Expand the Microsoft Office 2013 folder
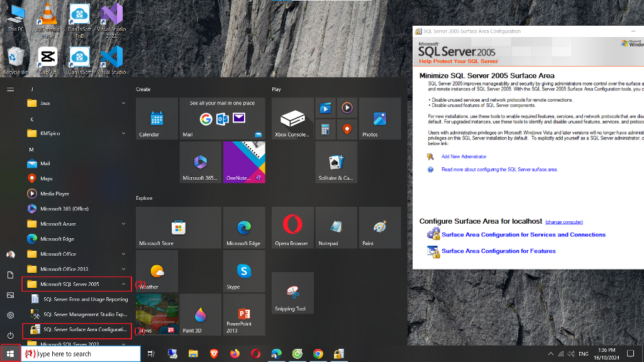This screenshot has height=362, width=644. [x=76, y=269]
